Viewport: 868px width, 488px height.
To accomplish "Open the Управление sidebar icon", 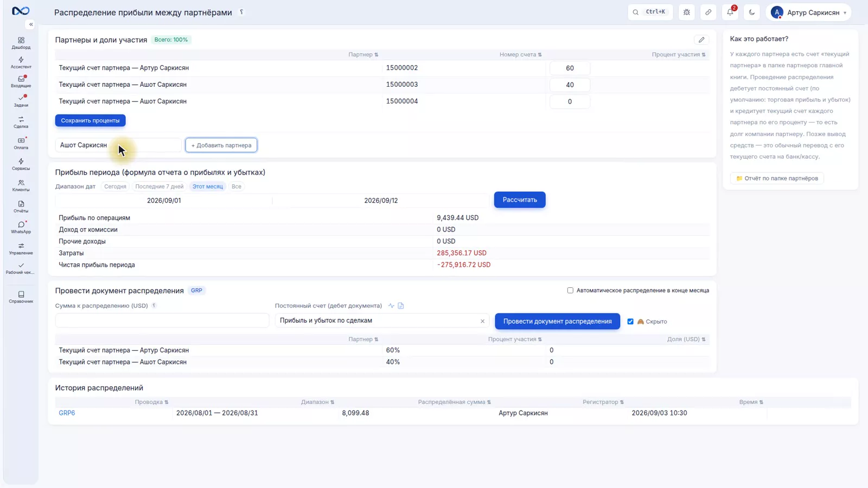I will pos(21,249).
